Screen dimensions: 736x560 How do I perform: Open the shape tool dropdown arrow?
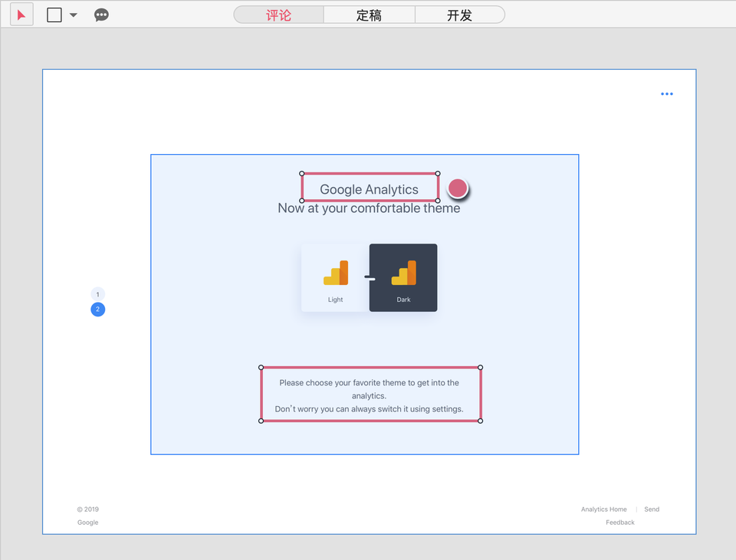click(x=74, y=15)
